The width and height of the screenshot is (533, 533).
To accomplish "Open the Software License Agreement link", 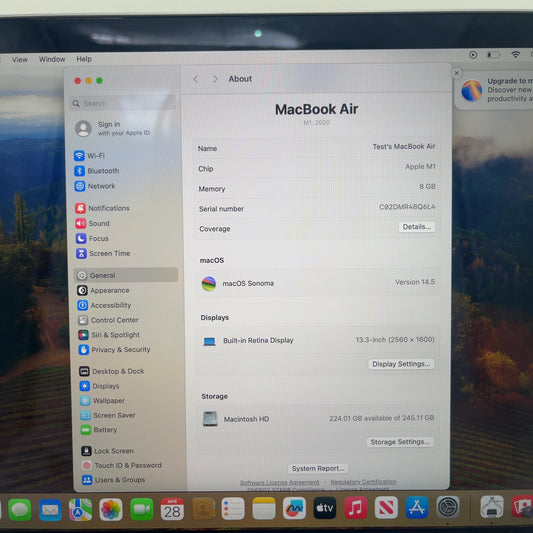I will 279,482.
